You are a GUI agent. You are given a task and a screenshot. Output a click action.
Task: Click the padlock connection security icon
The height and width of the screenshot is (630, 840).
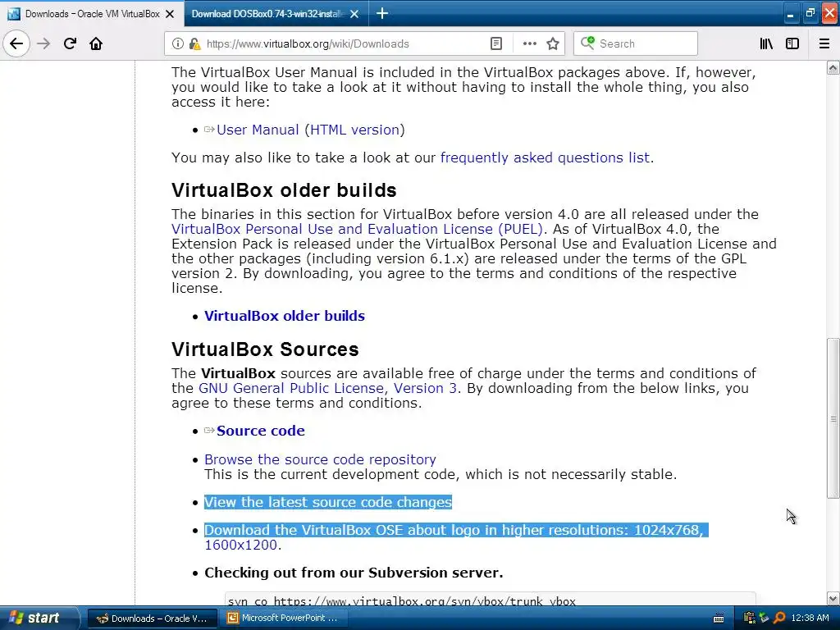pos(194,43)
